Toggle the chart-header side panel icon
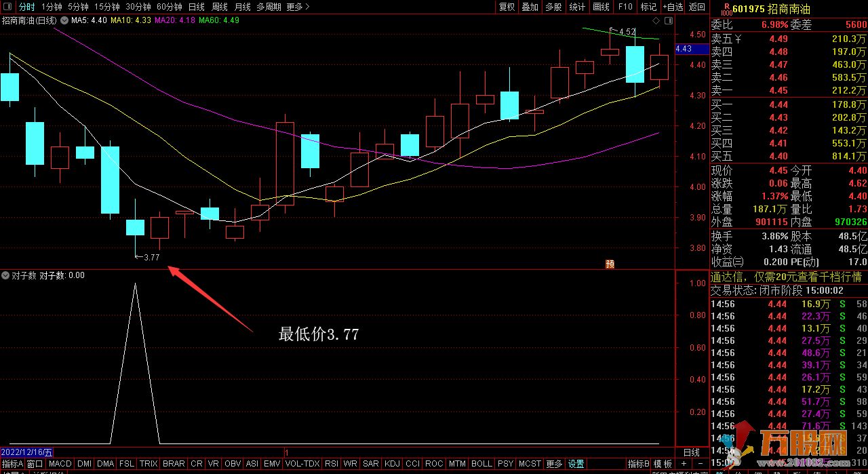The height and width of the screenshot is (474, 868). [x=669, y=20]
